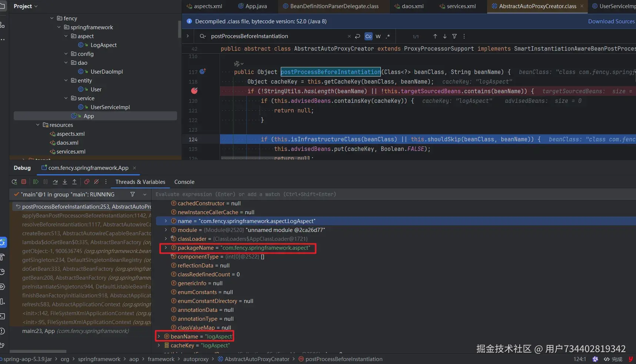This screenshot has width=636, height=364.
Task: Go to previous search occurrence
Action: [435, 36]
